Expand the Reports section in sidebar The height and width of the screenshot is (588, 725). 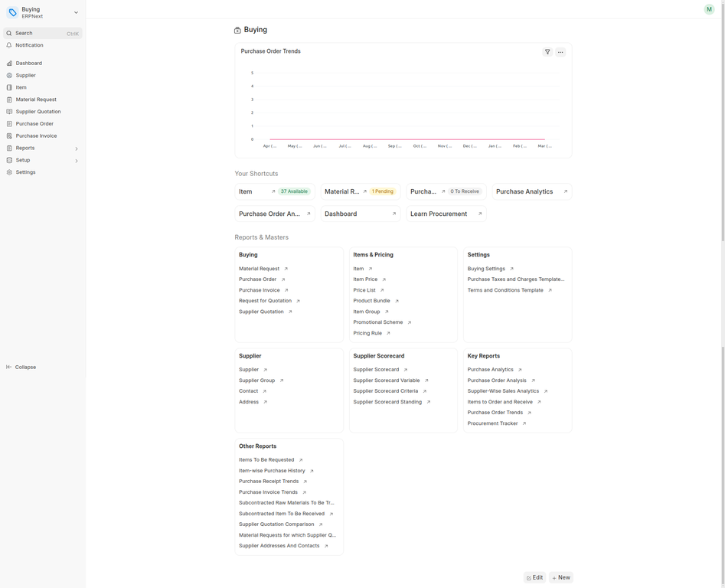(x=76, y=149)
